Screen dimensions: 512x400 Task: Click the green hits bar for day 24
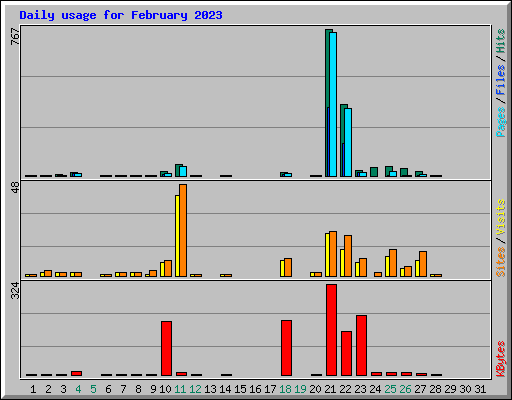374,172
